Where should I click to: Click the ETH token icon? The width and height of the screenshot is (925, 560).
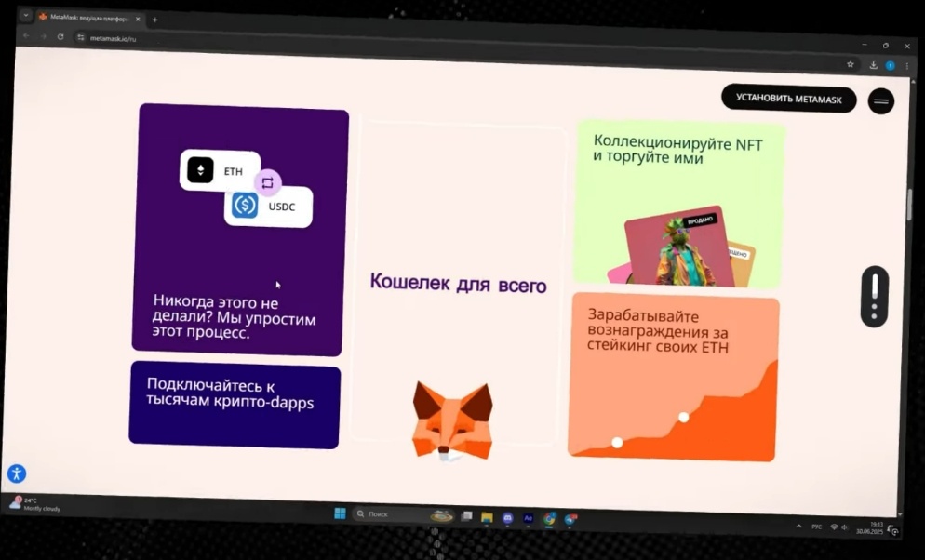pyautogui.click(x=198, y=169)
